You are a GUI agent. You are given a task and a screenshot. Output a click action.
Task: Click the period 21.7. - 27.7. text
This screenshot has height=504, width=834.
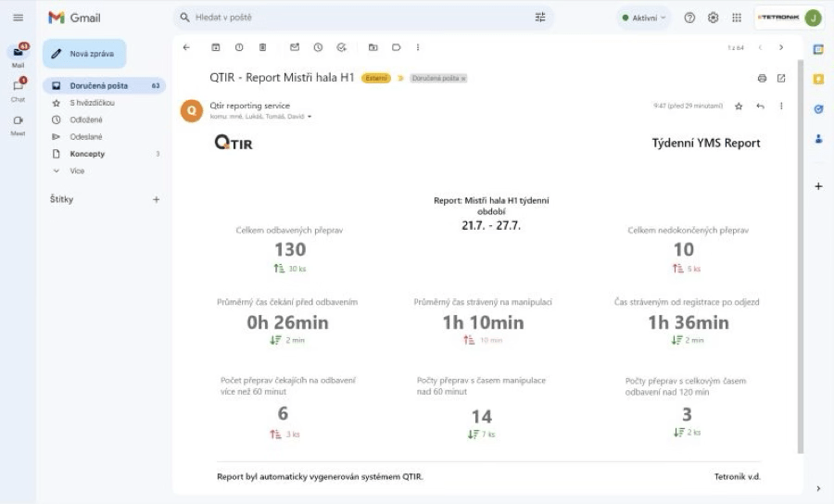491,225
